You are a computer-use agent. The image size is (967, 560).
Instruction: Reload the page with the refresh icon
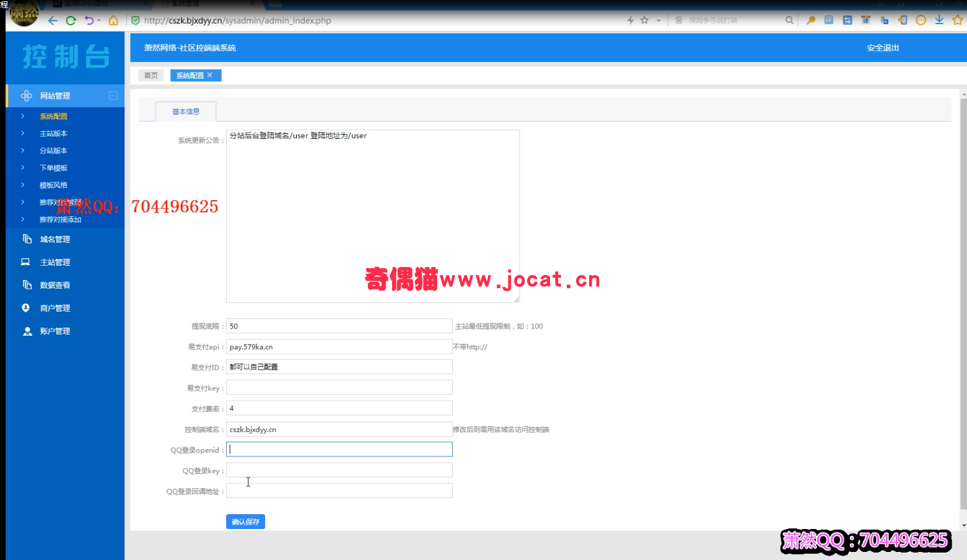point(71,20)
